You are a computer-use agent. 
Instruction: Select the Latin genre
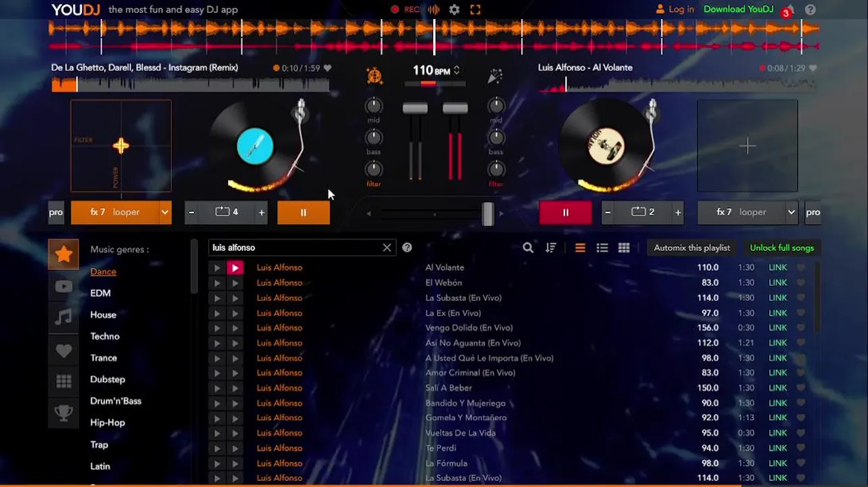(x=100, y=467)
